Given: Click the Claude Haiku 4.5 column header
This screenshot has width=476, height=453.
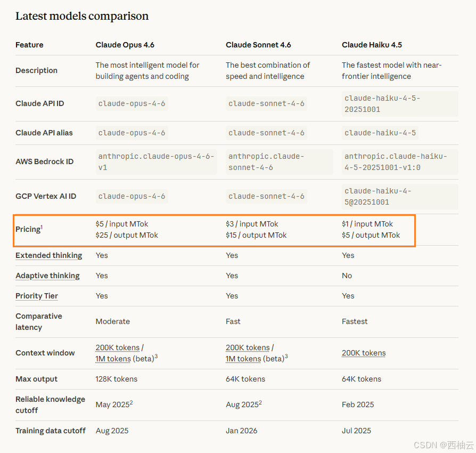Looking at the screenshot, I should (372, 45).
